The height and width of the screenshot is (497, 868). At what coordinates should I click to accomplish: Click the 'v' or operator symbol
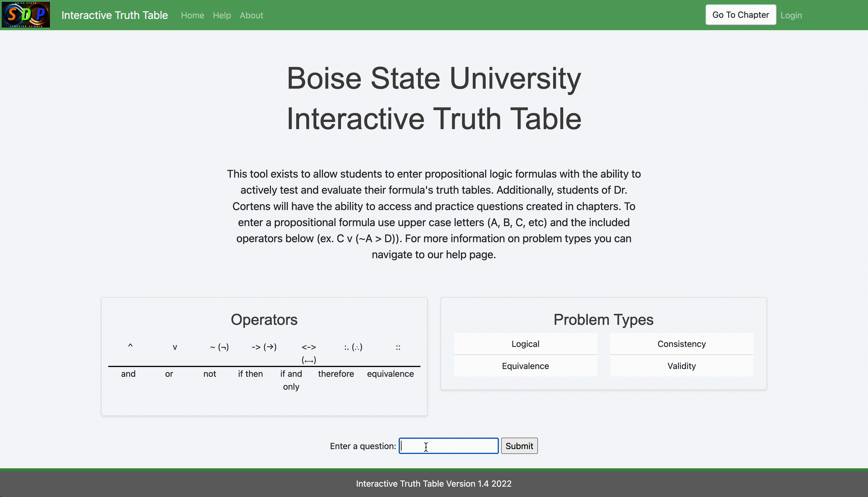click(175, 347)
